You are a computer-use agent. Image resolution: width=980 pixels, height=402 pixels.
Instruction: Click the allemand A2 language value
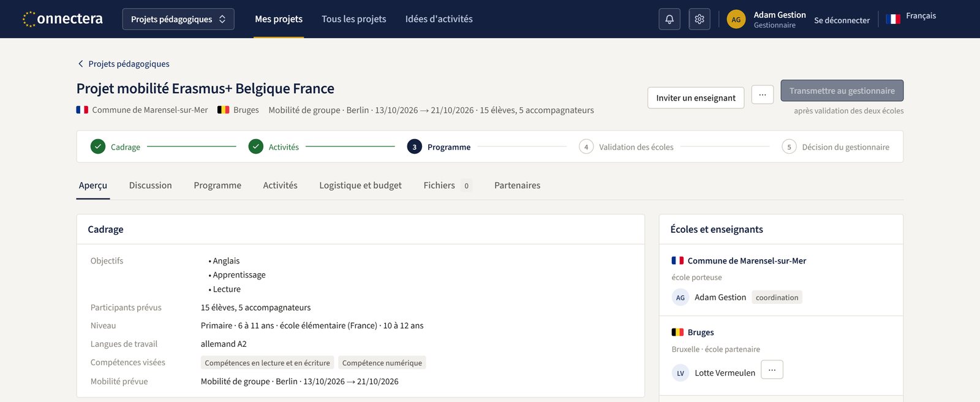[224, 344]
